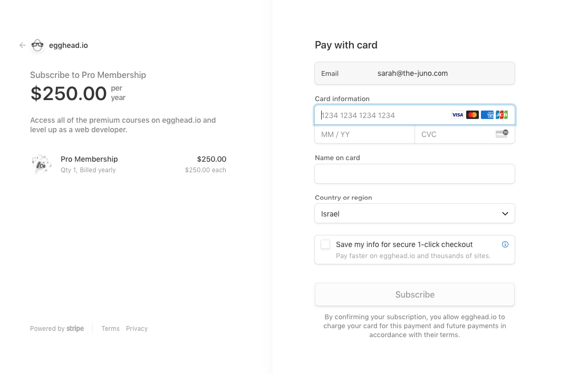Click the Visa card icon
Viewport: 588px width, 374px height.
tap(457, 115)
